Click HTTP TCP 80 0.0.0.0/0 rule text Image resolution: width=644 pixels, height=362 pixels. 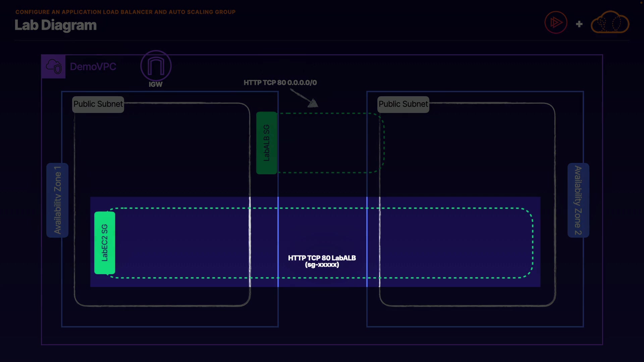280,83
